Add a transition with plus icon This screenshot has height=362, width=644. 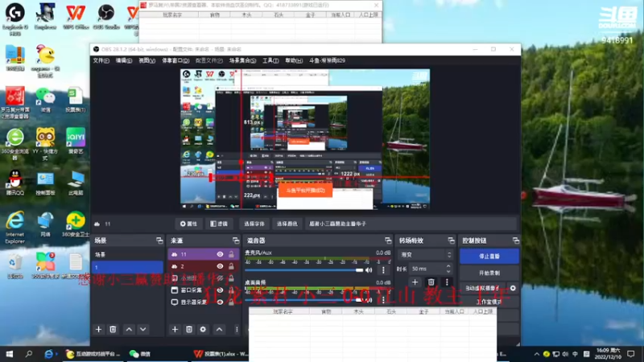click(x=415, y=282)
